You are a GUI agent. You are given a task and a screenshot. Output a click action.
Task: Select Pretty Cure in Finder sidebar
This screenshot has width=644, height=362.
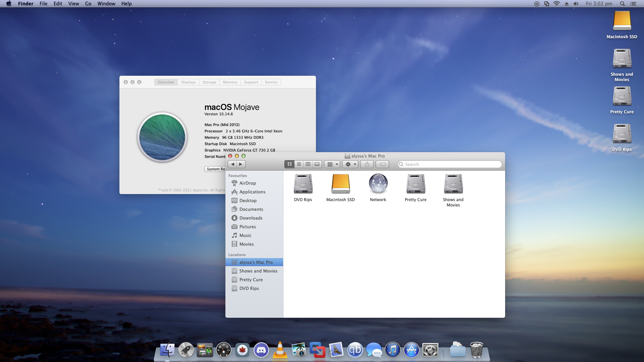pyautogui.click(x=254, y=280)
